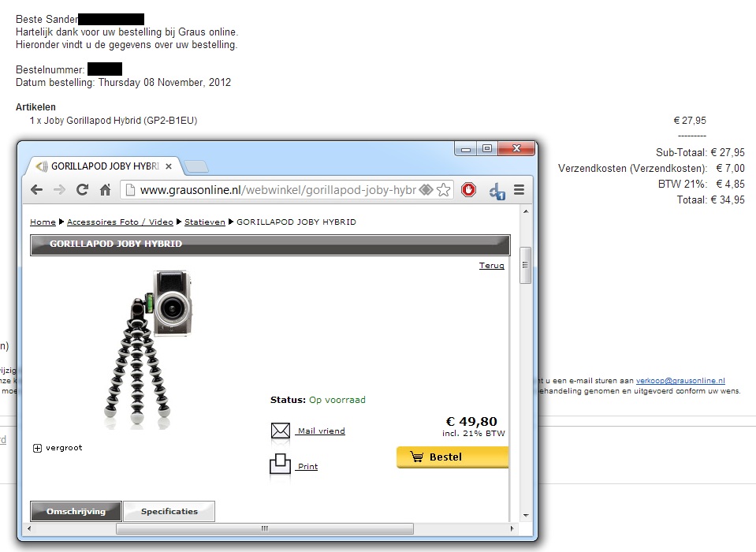Click the horizontal scrollbar left arrow
Screen dimensions: 756x552
29,528
